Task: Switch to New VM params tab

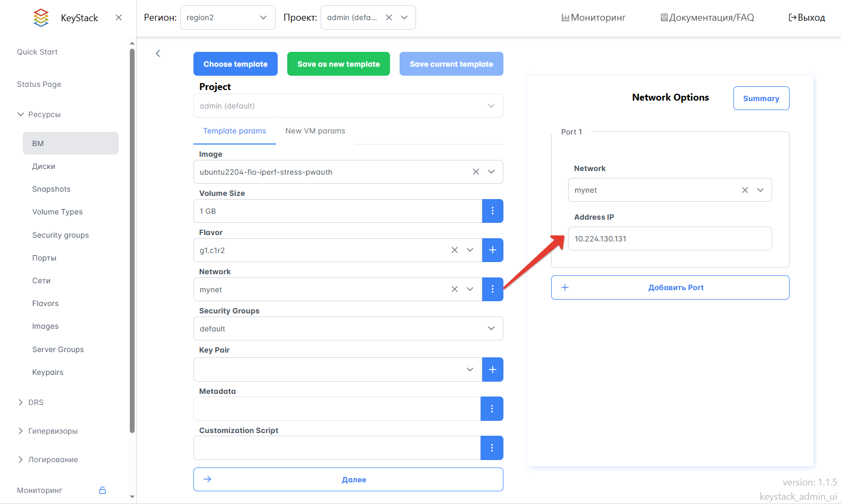Action: click(x=315, y=131)
